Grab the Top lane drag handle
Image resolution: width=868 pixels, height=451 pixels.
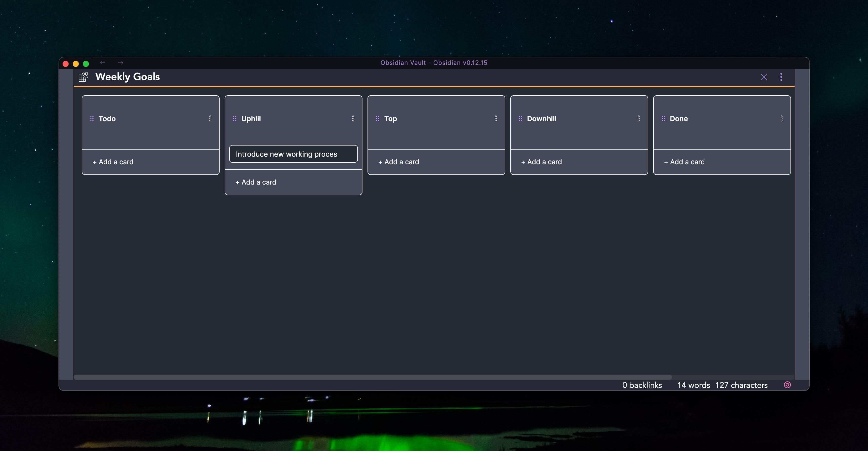tap(377, 118)
